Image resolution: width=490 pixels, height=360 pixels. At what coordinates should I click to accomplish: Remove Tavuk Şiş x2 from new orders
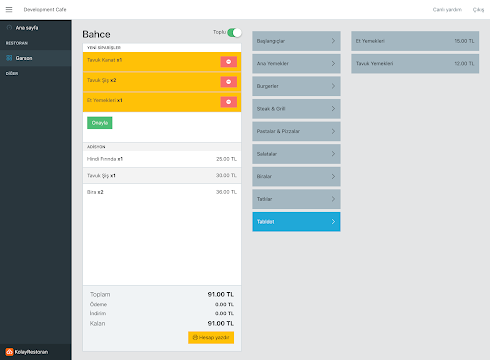(x=229, y=82)
